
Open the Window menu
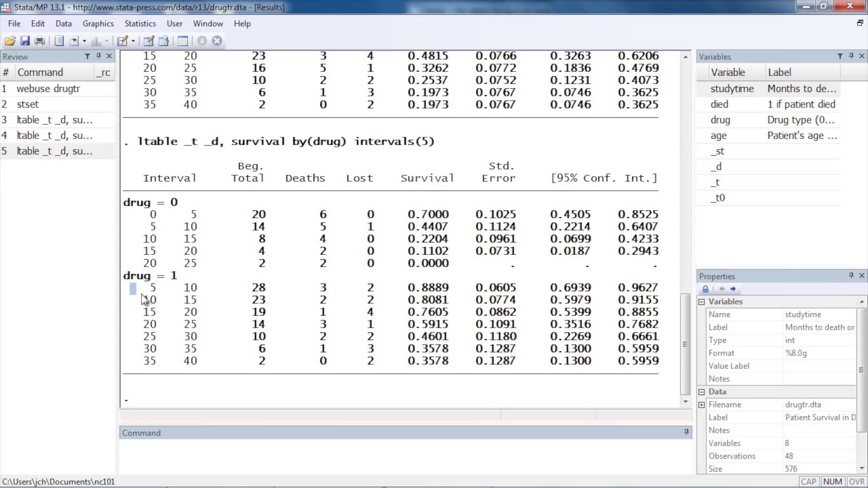coord(208,23)
